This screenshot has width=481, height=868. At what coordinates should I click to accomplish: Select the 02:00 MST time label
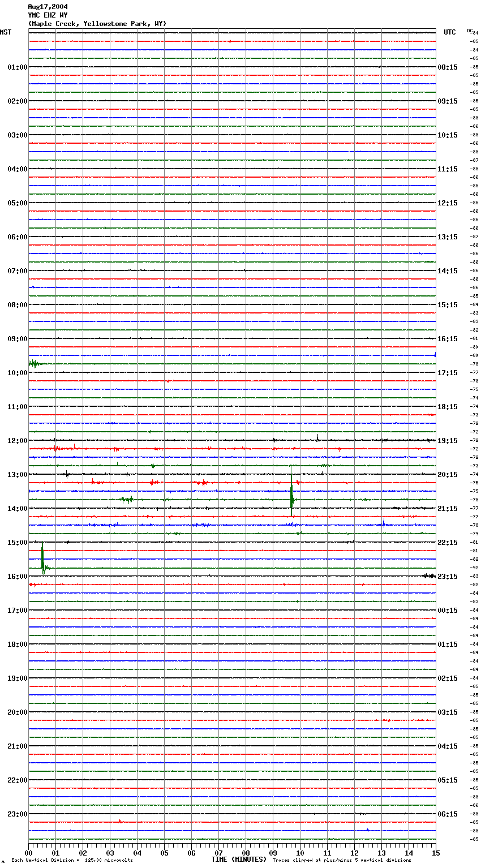click(x=18, y=101)
